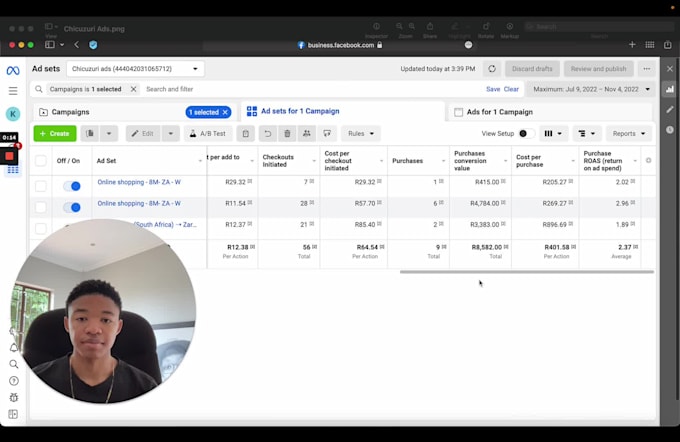Click the undo arrow icon
Viewport: 680px width, 442px height.
268,134
